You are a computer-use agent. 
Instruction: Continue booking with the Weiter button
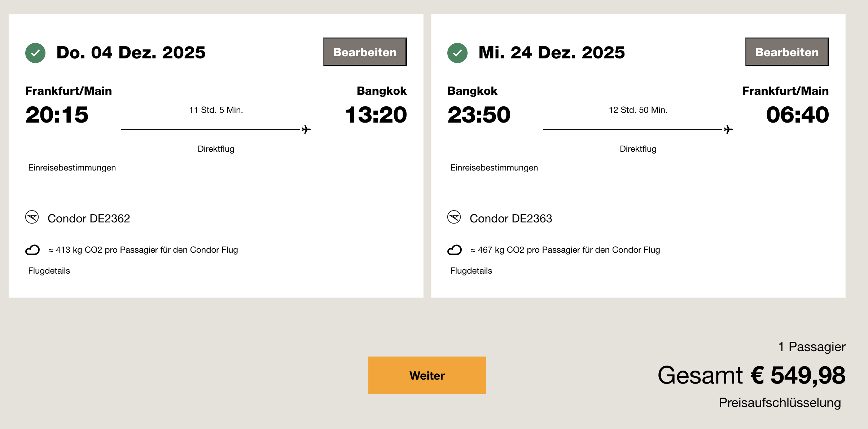[427, 375]
